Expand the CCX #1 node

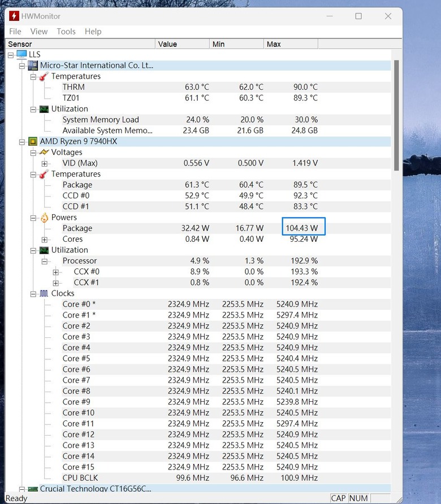pos(55,283)
